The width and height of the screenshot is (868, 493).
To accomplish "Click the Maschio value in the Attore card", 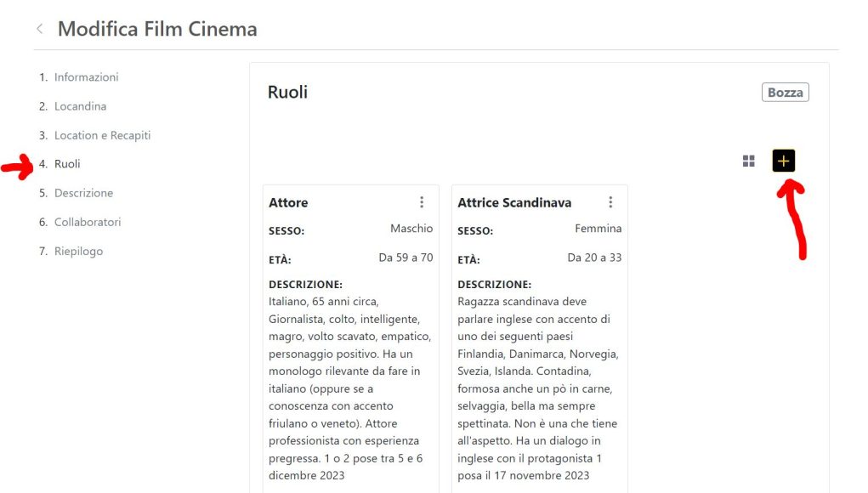I will pos(411,229).
